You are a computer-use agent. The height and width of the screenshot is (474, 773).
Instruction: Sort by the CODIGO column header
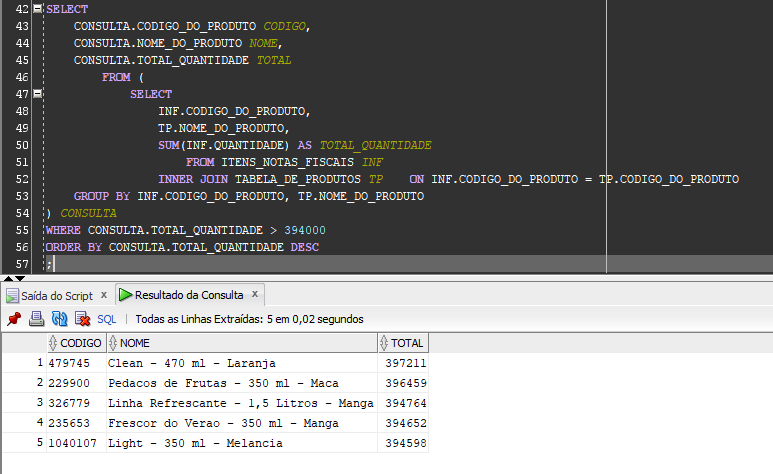(x=80, y=343)
